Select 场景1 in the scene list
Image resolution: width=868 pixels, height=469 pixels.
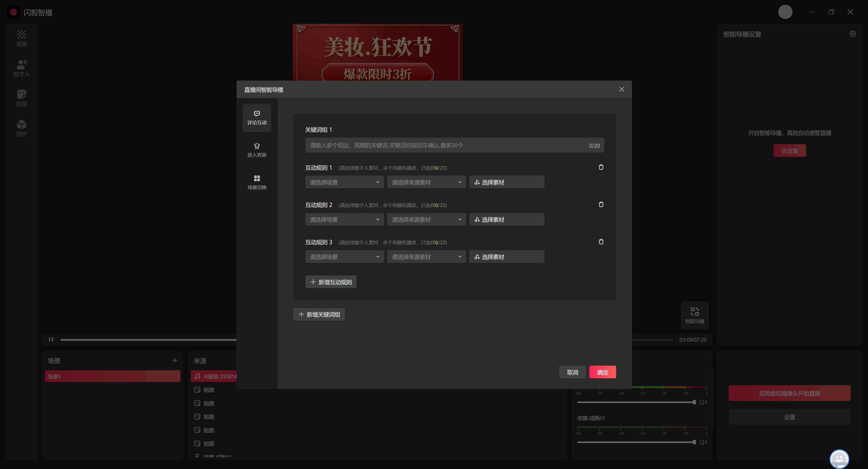tap(112, 376)
